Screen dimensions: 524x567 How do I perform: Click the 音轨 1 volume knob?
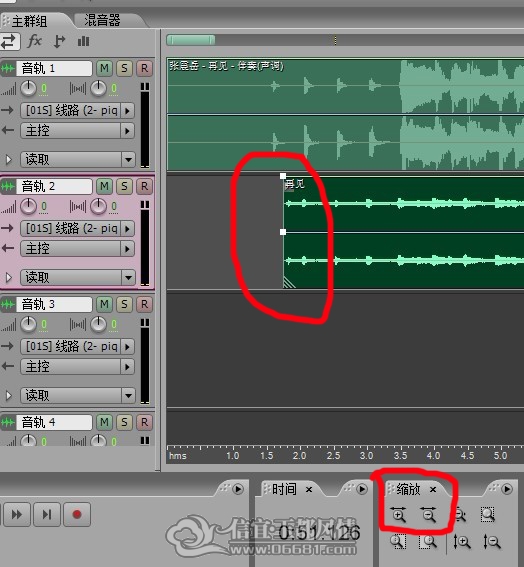pyautogui.click(x=28, y=88)
